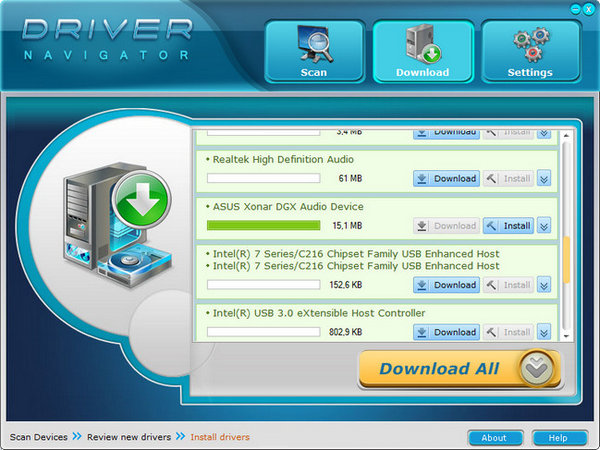Expand details for the 3,4 MB driver row

tap(544, 134)
